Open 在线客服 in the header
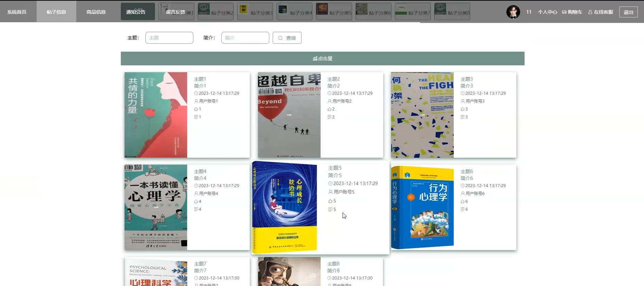The width and height of the screenshot is (644, 286). click(601, 12)
